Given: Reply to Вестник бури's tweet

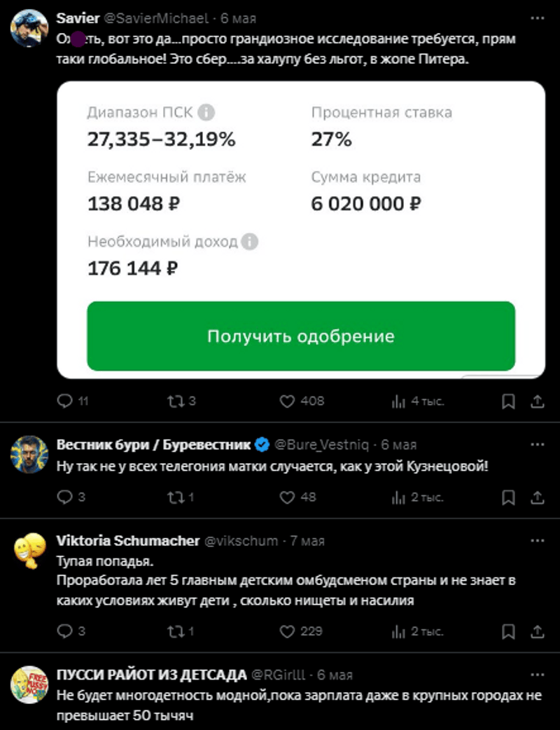Looking at the screenshot, I should point(64,497).
